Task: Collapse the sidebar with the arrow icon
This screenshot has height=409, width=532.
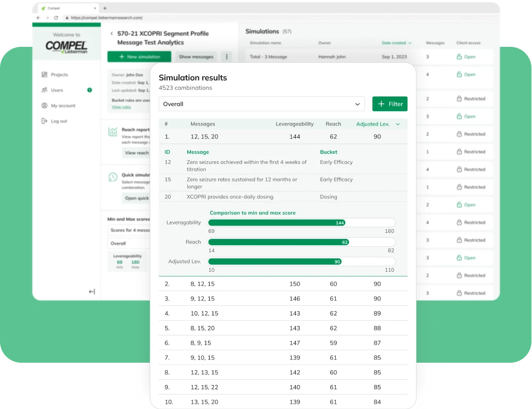Action: (92, 291)
